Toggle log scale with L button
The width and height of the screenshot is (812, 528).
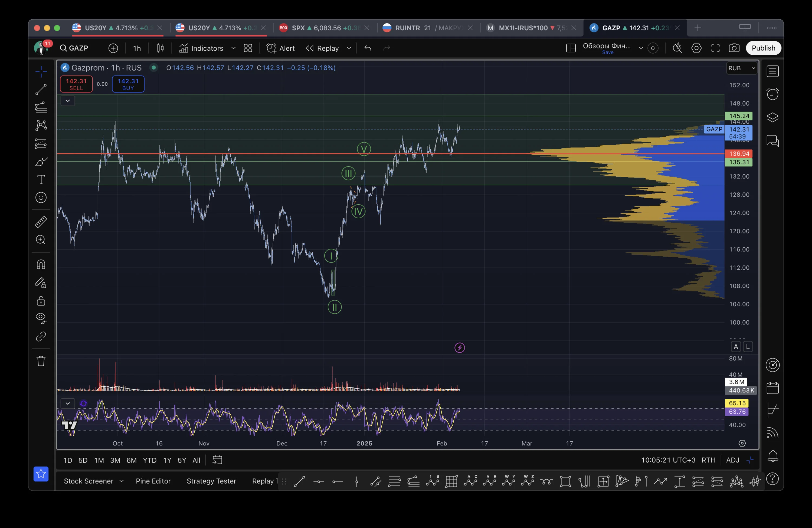tap(748, 347)
